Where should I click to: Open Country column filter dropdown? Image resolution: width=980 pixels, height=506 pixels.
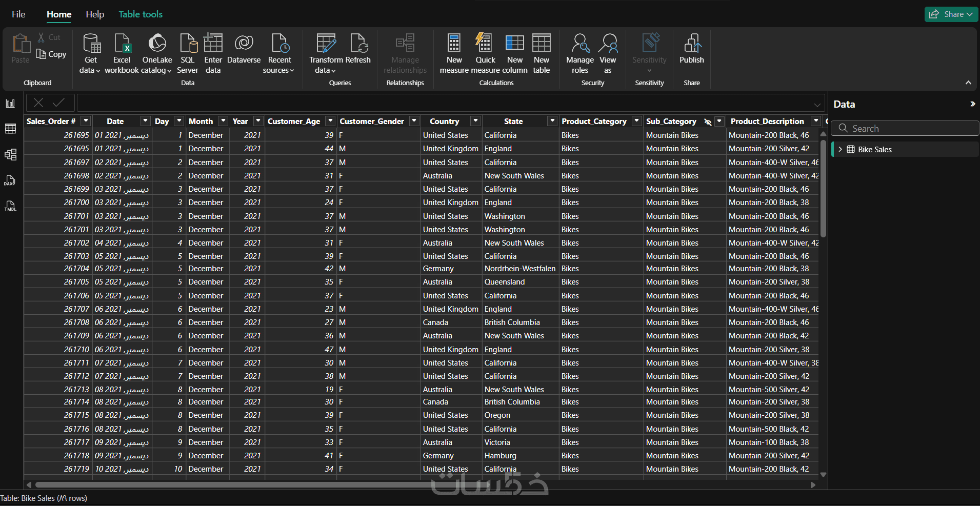coord(476,121)
